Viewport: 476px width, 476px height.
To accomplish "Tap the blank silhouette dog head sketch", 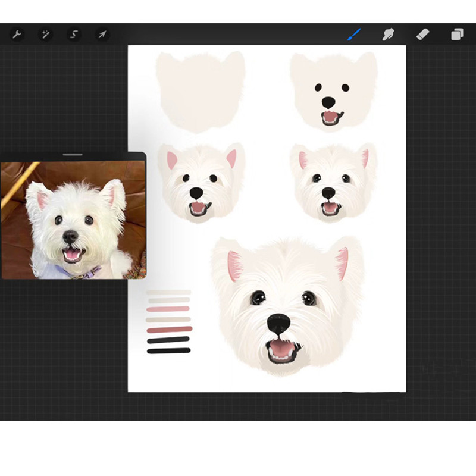I will 200,91.
